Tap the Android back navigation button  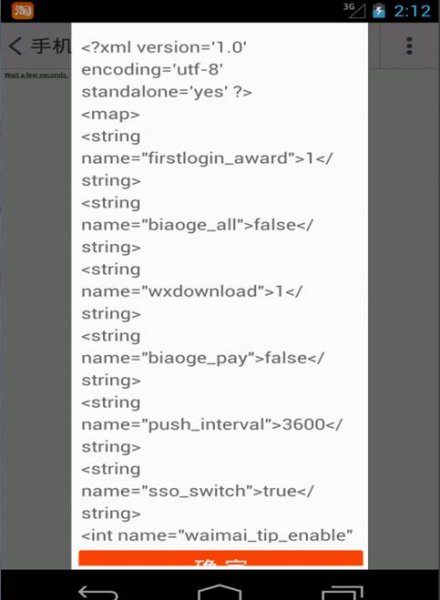coord(98,592)
